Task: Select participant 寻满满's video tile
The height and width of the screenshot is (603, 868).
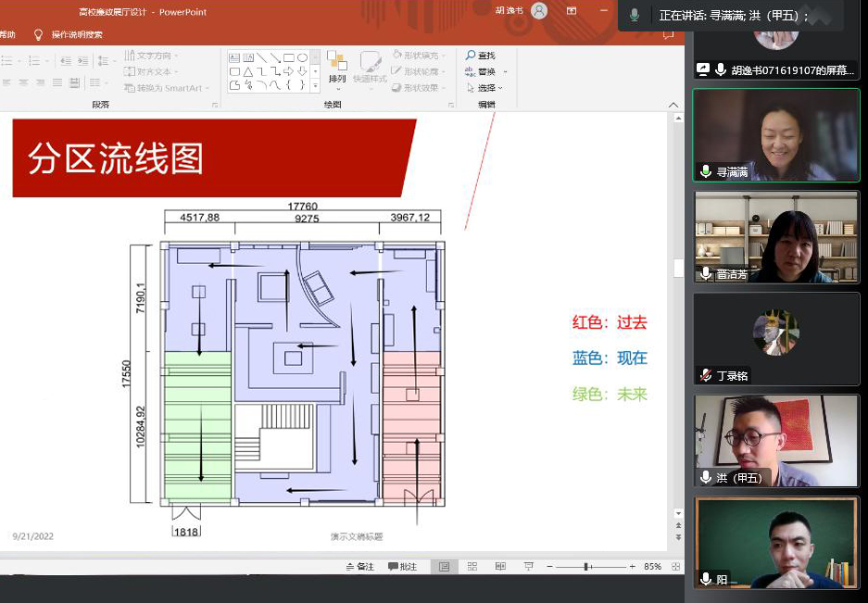Action: click(x=776, y=135)
